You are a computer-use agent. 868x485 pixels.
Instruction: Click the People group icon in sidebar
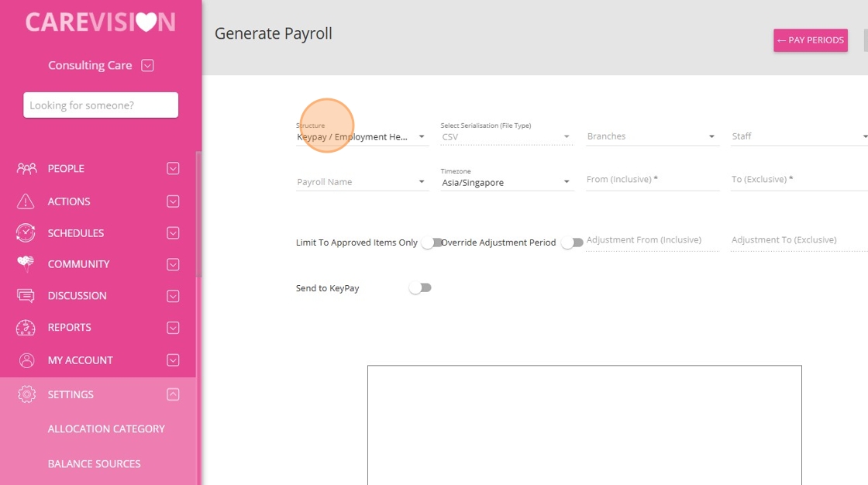pos(26,168)
